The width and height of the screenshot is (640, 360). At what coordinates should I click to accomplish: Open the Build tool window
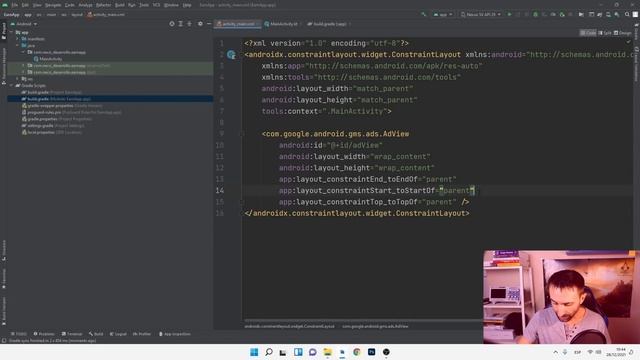pos(96,334)
